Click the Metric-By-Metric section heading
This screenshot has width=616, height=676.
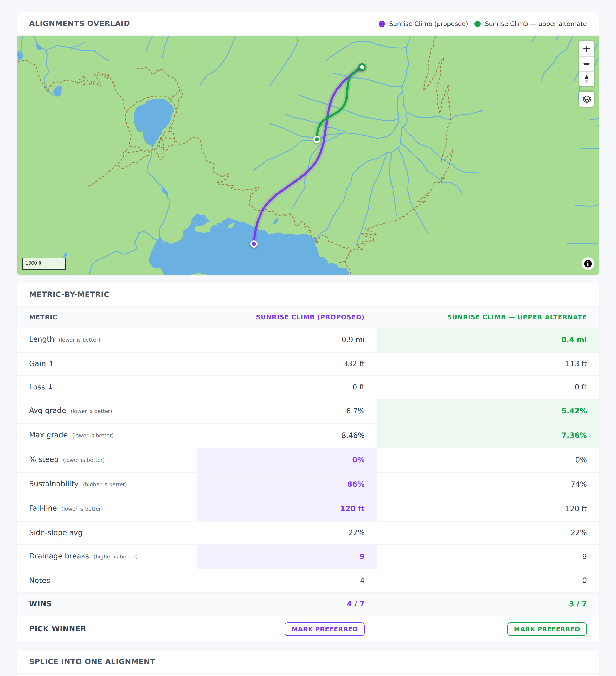[69, 294]
